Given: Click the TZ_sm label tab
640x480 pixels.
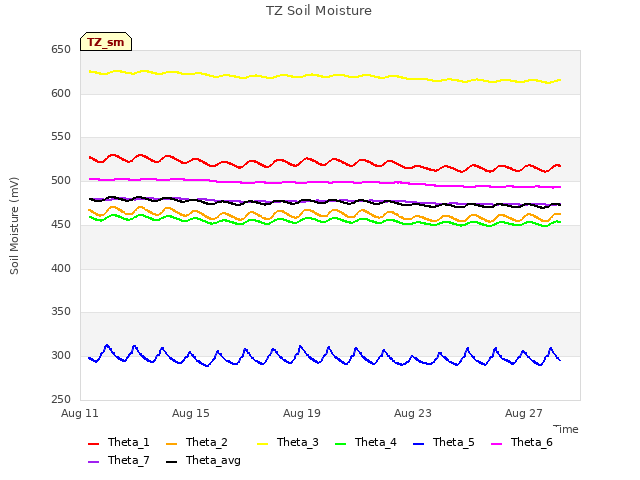Looking at the screenshot, I should (106, 42).
